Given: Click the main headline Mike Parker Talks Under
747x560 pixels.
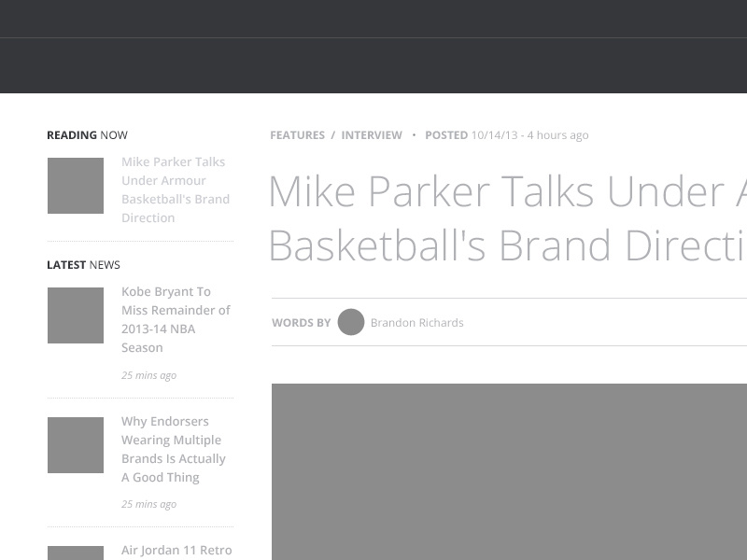Looking at the screenshot, I should [x=507, y=218].
